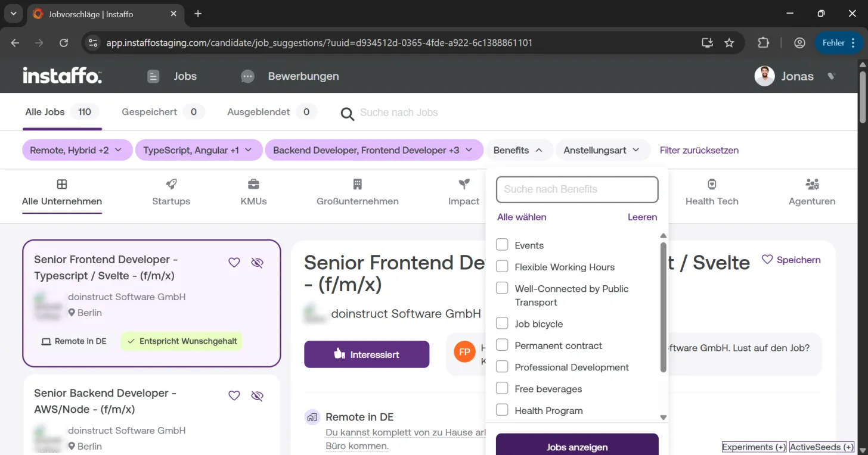
Task: Click Startups rocket icon
Action: pyautogui.click(x=171, y=184)
